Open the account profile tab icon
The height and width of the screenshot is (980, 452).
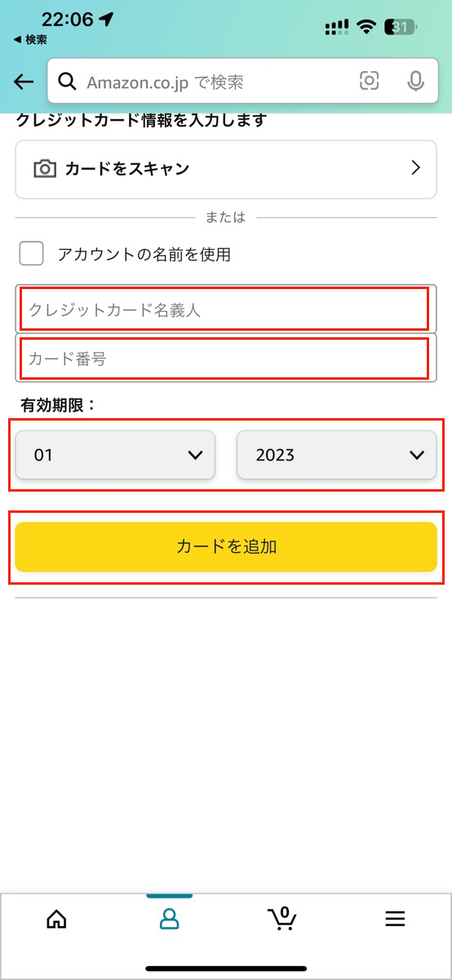pos(170,919)
